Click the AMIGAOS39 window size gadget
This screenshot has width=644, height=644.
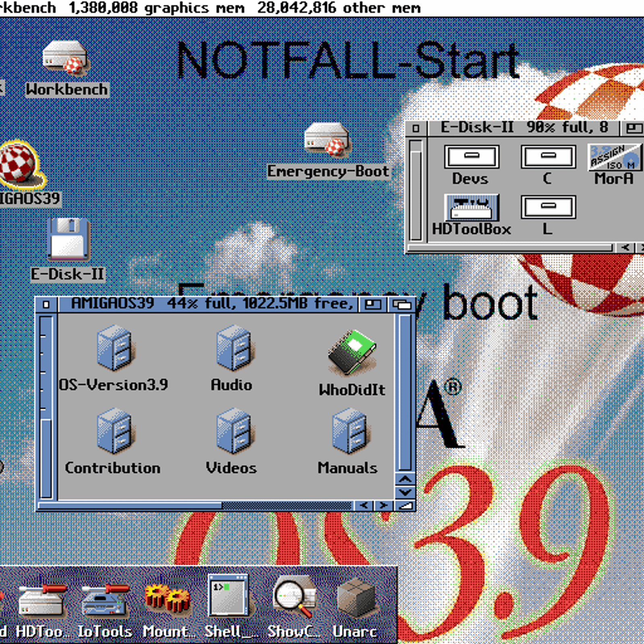click(405, 505)
